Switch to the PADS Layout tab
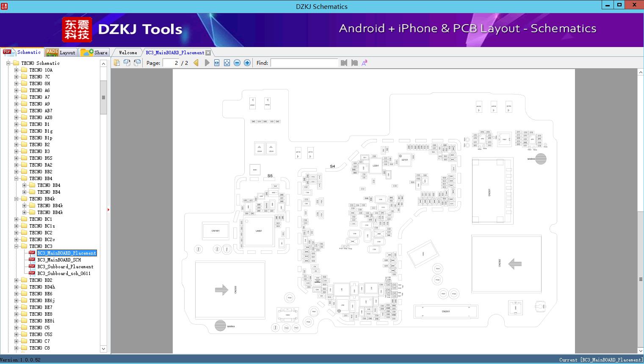The height and width of the screenshot is (364, 644). pos(61,52)
